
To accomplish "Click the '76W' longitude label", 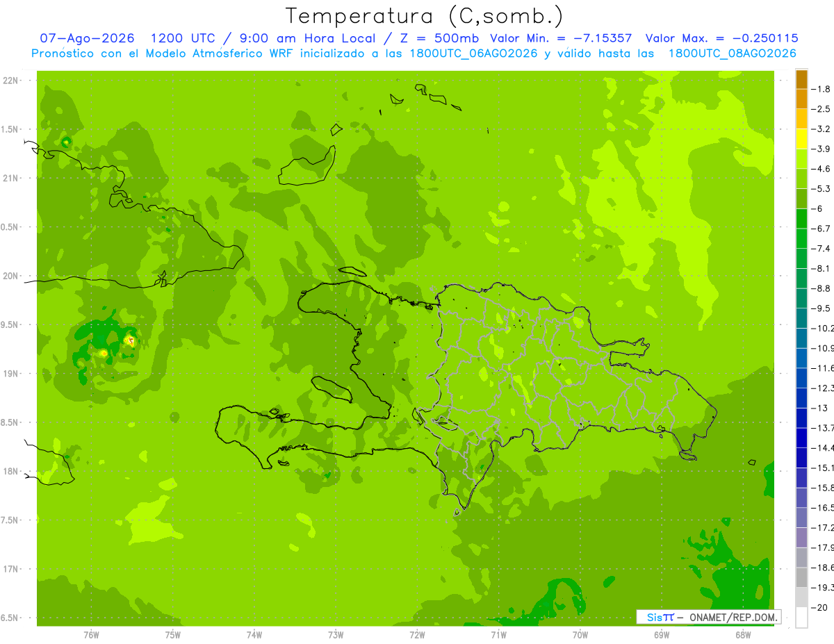I will click(91, 635).
